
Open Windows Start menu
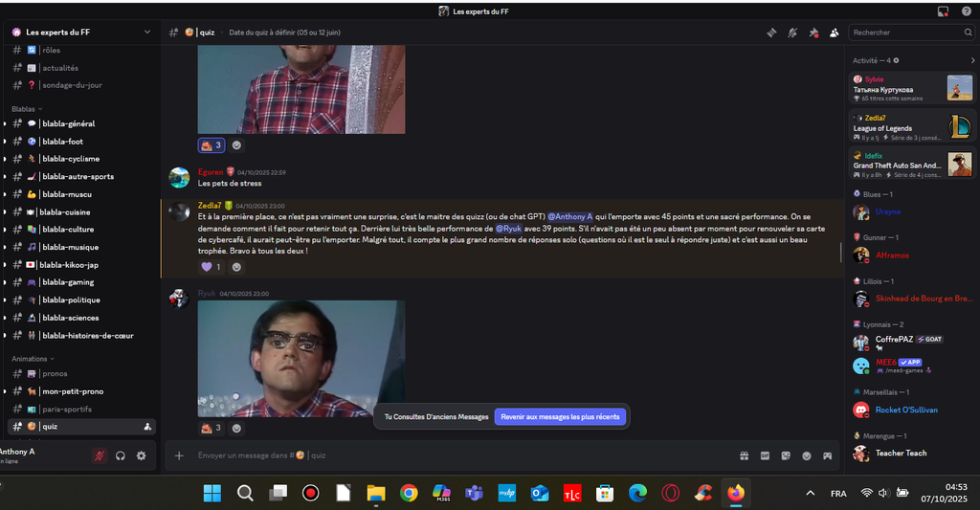click(212, 493)
